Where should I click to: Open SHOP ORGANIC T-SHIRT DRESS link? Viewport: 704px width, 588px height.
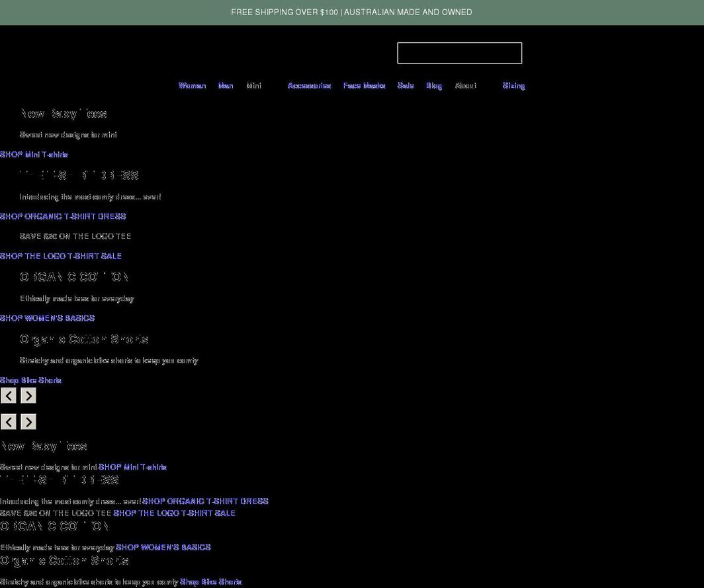63,216
